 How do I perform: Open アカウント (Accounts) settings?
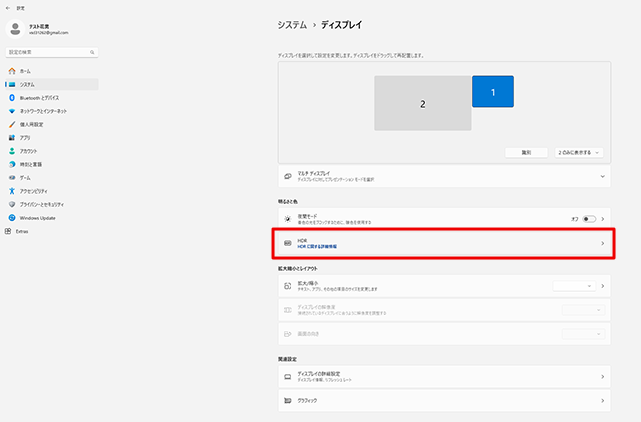[28, 150]
